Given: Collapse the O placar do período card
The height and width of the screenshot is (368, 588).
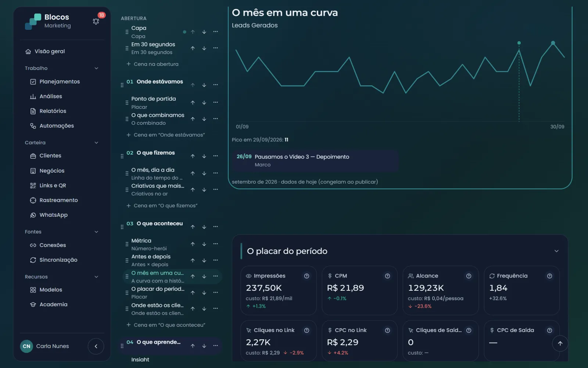Looking at the screenshot, I should click(x=556, y=251).
